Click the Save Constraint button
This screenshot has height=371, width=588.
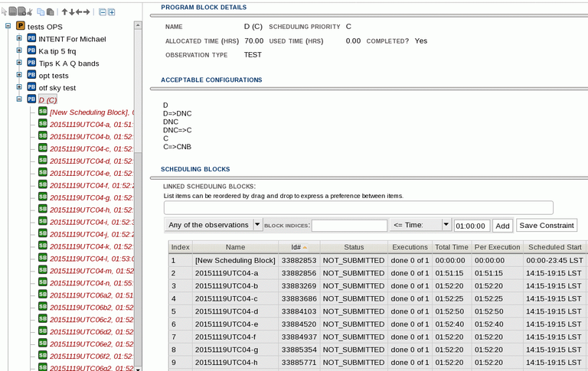pos(547,225)
